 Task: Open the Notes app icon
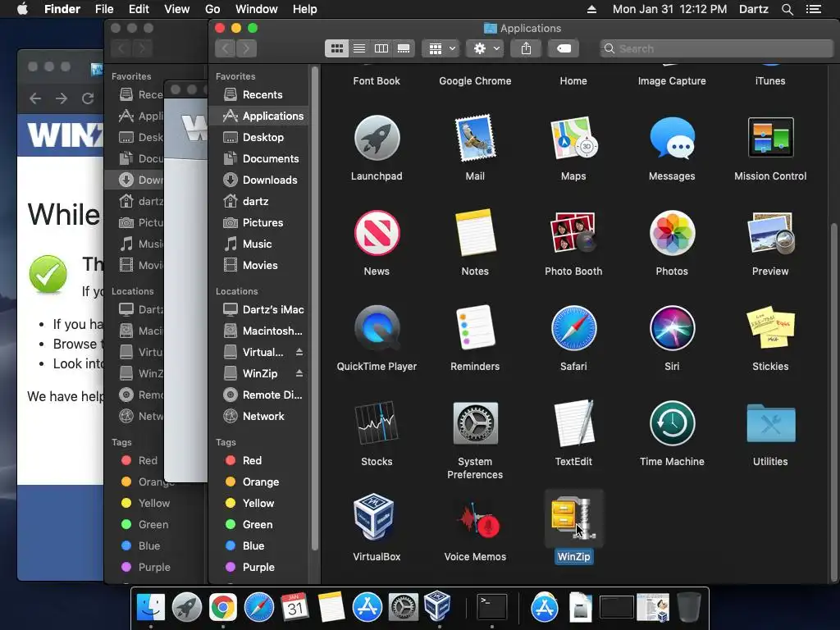475,233
